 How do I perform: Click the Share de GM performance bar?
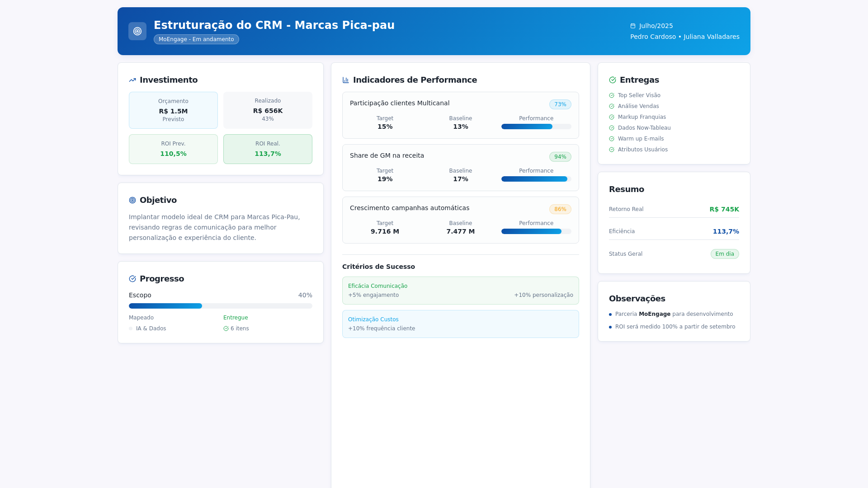(x=536, y=179)
